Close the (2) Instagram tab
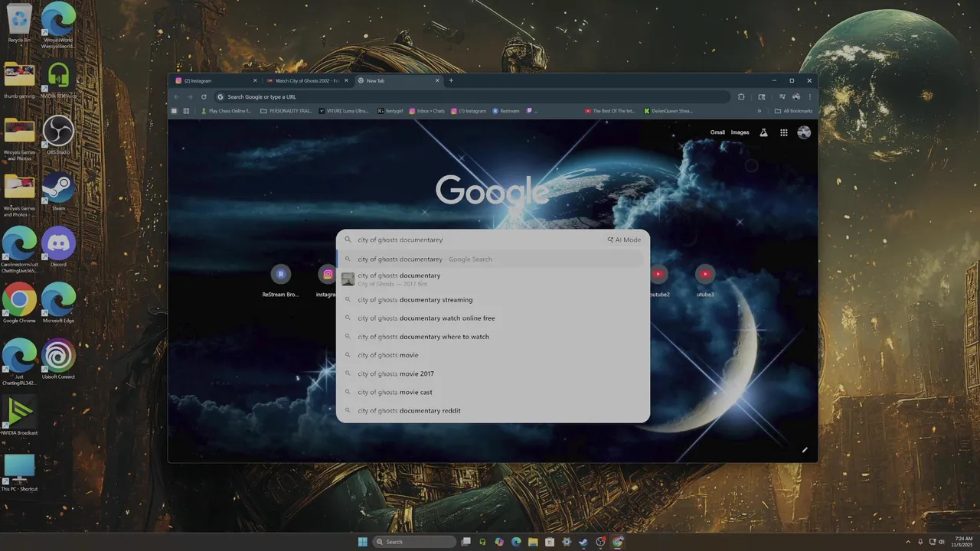Viewport: 980px width, 551px height. coord(255,80)
